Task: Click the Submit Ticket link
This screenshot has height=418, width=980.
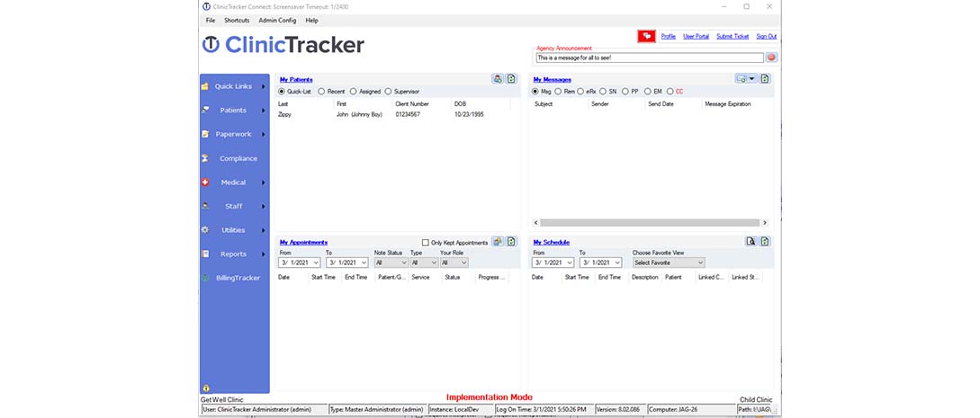Action: (x=733, y=37)
